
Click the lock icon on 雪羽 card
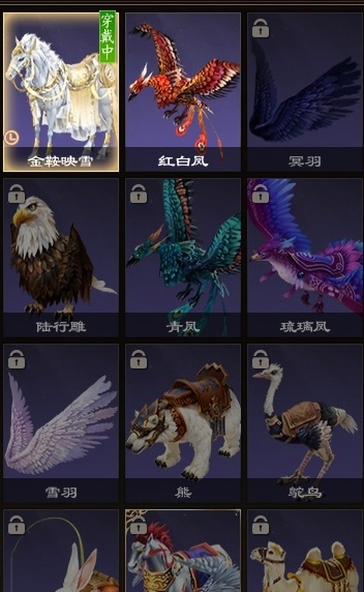coord(16,359)
